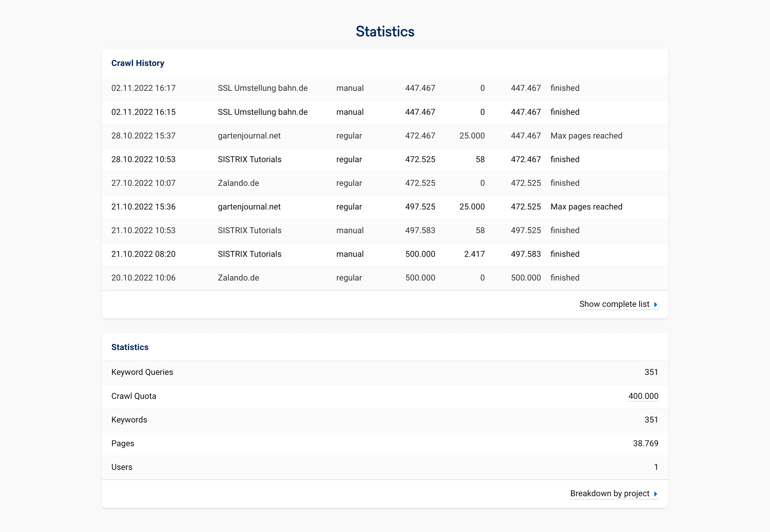
Task: Select the 27.10.2022 10:07 crawl date
Action: tap(143, 183)
